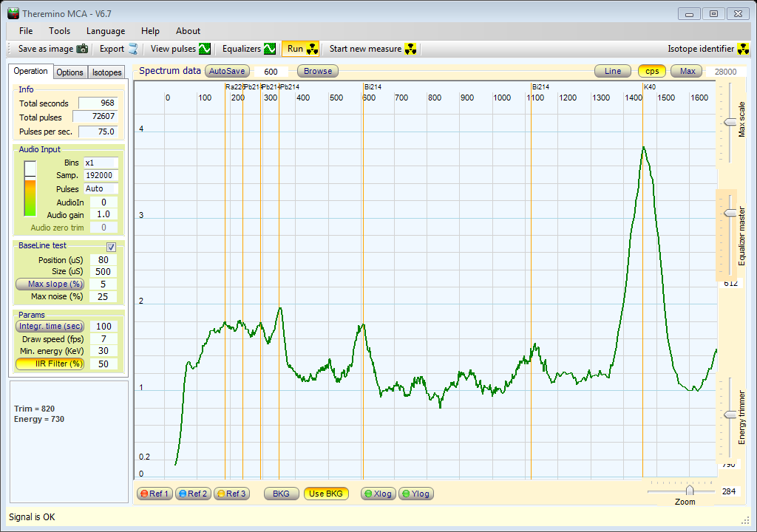Switch to the Isotopes tab
Viewport: 757px width, 532px height.
coord(107,72)
